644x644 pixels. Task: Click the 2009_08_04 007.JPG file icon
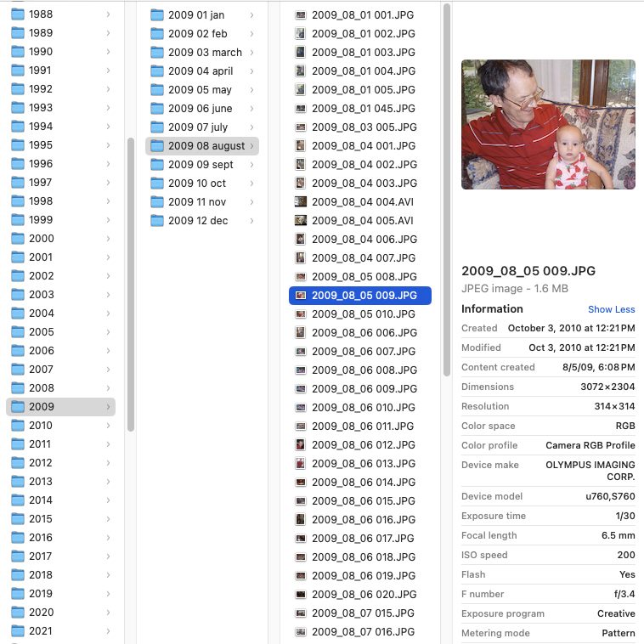point(301,258)
